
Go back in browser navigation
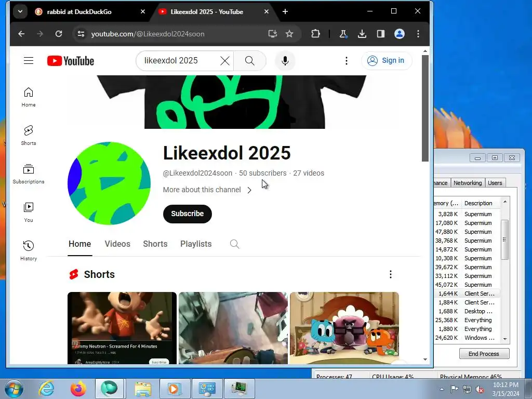pos(21,34)
